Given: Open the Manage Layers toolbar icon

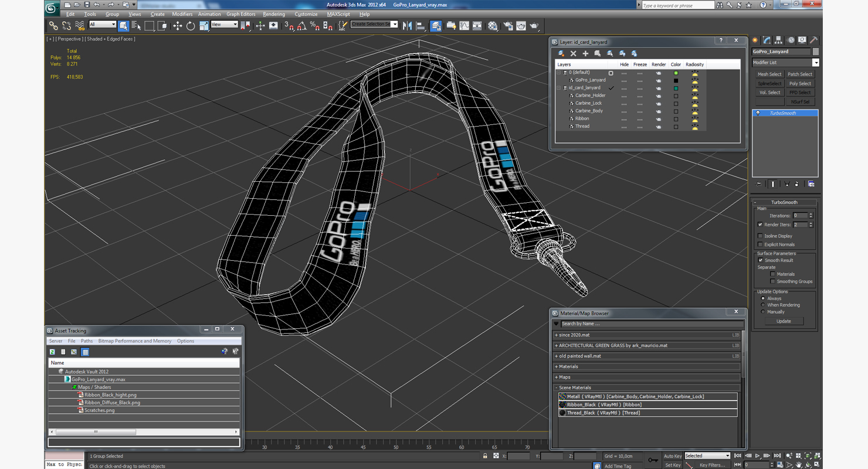Looking at the screenshot, I should [436, 26].
